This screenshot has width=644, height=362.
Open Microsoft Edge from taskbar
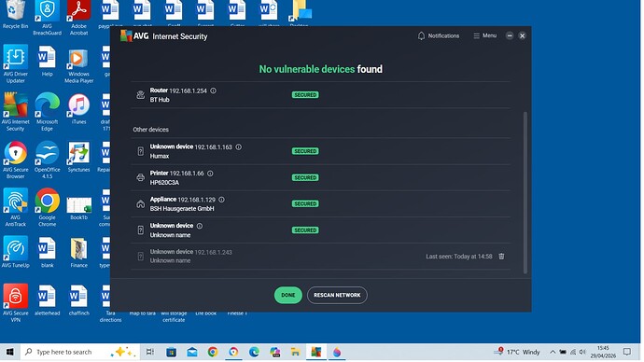(x=254, y=352)
